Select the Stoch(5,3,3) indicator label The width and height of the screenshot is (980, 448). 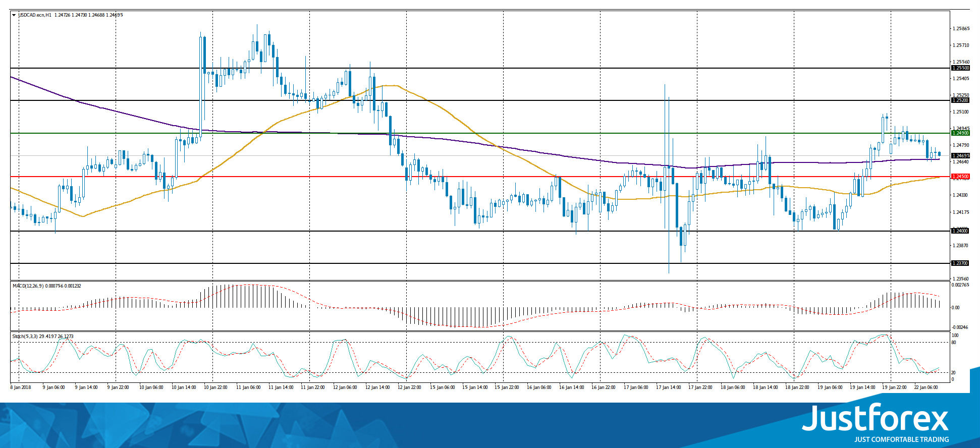point(25,337)
